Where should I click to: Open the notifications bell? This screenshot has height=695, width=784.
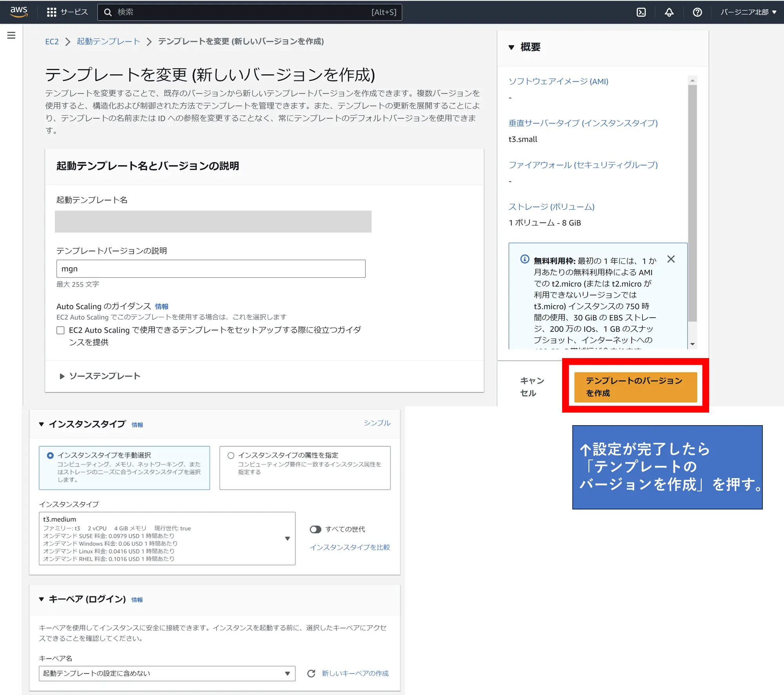669,12
